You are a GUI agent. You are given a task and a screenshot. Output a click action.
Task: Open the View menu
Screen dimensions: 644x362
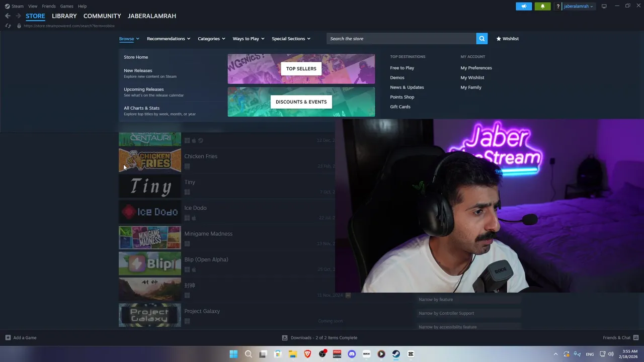pos(33,6)
